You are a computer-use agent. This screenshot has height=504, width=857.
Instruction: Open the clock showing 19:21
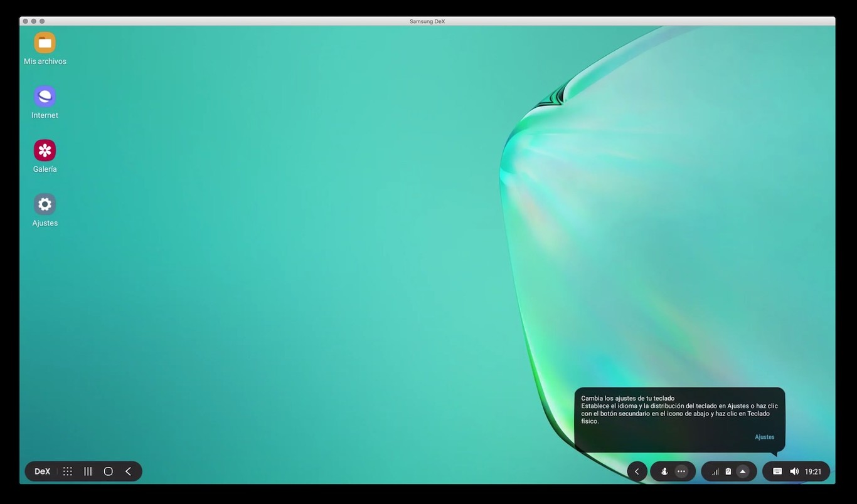click(x=812, y=471)
